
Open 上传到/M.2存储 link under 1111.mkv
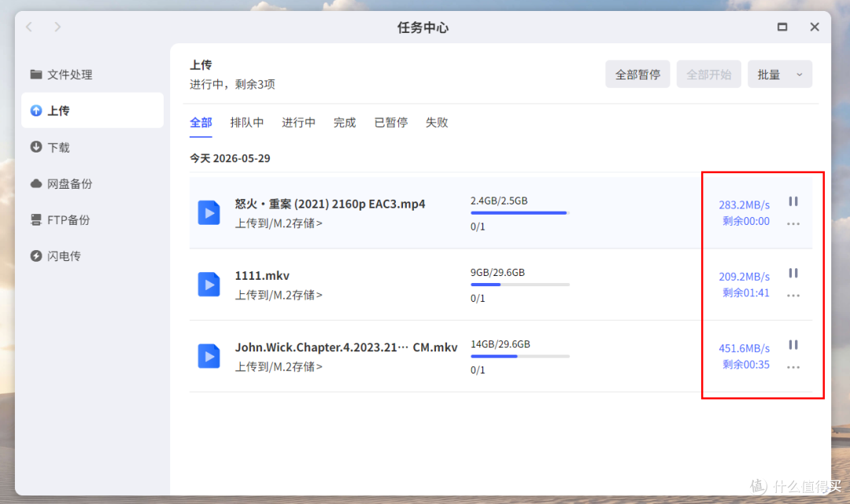point(279,295)
